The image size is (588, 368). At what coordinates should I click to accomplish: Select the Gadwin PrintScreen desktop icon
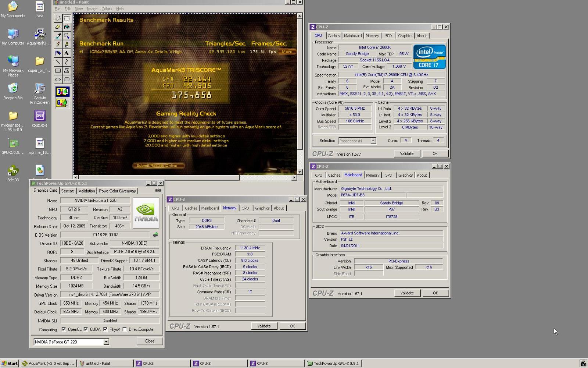(x=40, y=93)
